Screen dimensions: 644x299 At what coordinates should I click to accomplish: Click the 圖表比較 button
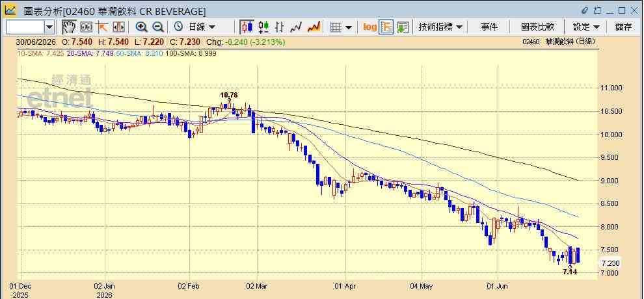click(537, 27)
